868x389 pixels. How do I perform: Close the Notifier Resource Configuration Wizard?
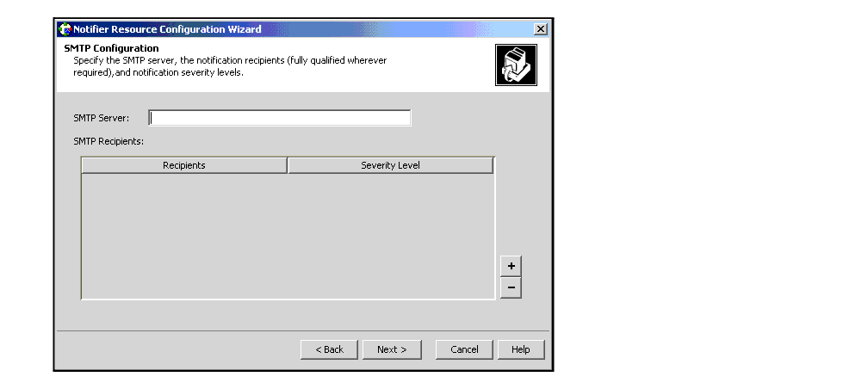tap(540, 29)
